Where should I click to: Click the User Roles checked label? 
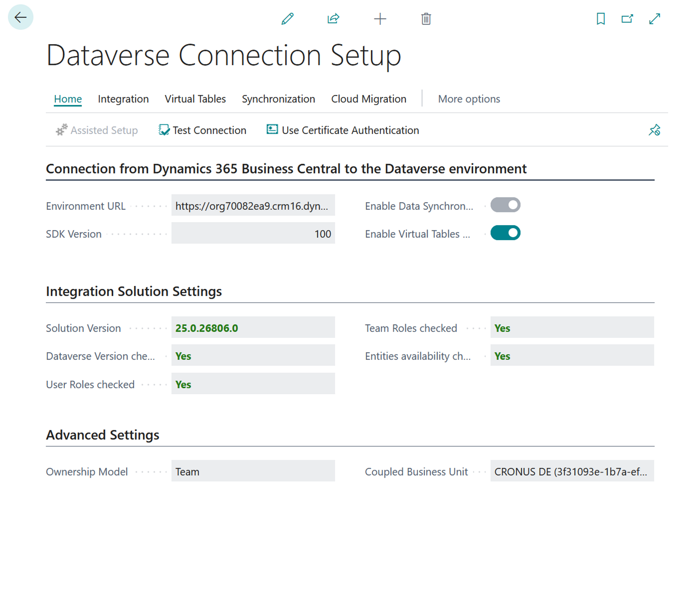[x=90, y=385]
